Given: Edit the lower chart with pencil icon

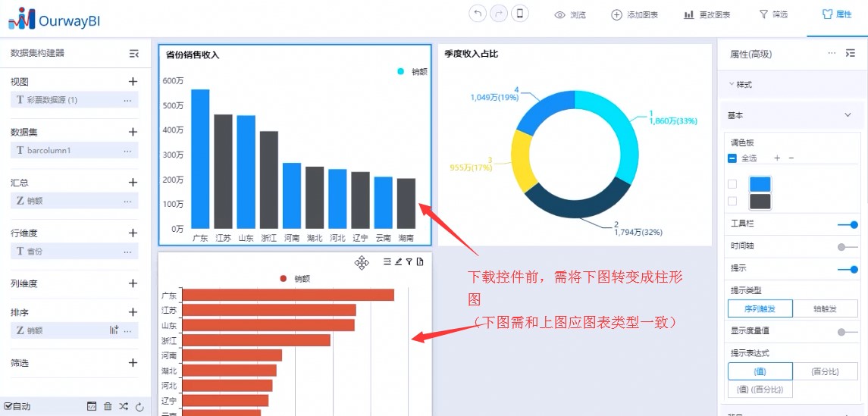Looking at the screenshot, I should (x=398, y=261).
